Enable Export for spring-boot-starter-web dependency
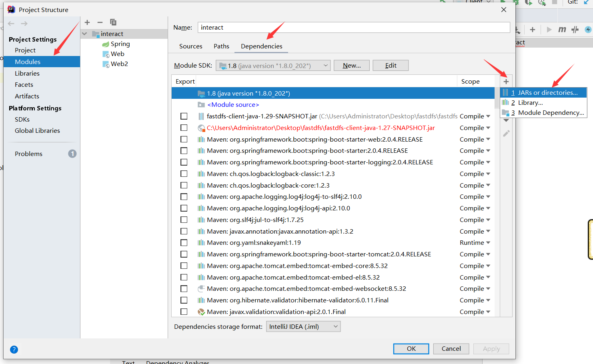593x364 pixels. (x=184, y=139)
